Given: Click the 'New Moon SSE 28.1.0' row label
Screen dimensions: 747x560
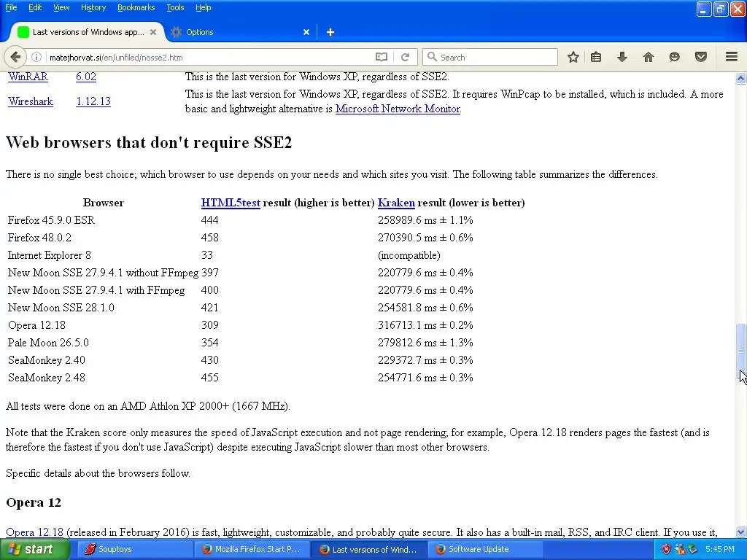Looking at the screenshot, I should (61, 308).
